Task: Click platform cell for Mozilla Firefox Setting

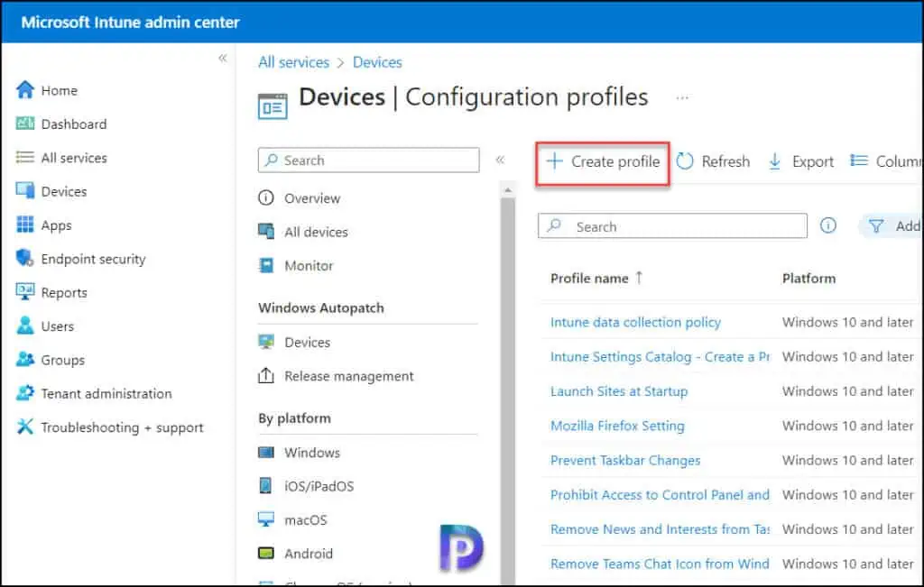Action: [x=847, y=426]
